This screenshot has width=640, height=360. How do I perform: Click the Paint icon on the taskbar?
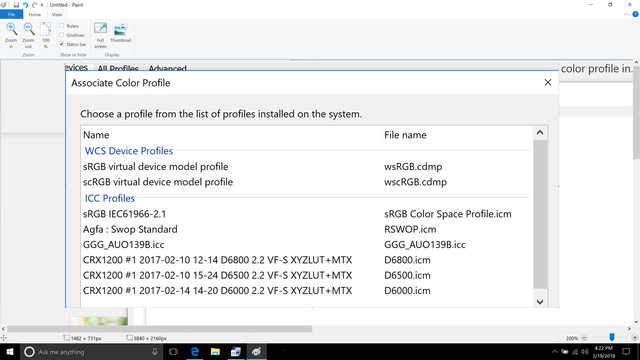pos(256,352)
